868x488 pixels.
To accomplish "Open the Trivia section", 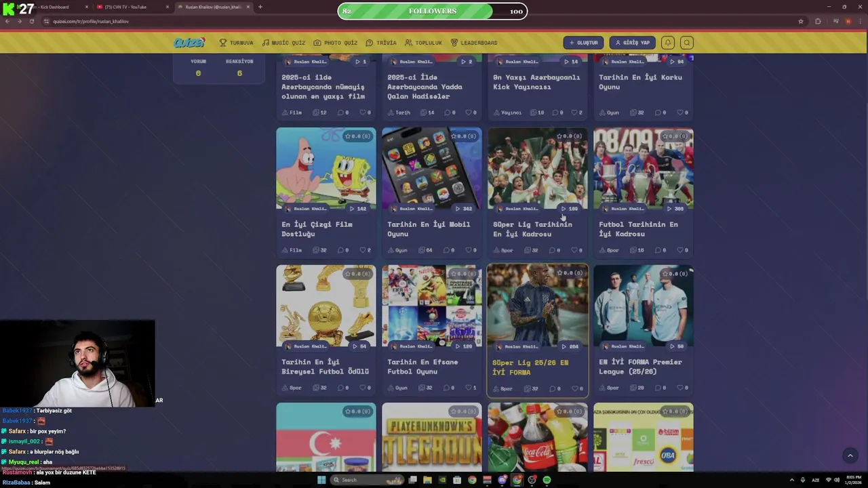I will point(380,43).
